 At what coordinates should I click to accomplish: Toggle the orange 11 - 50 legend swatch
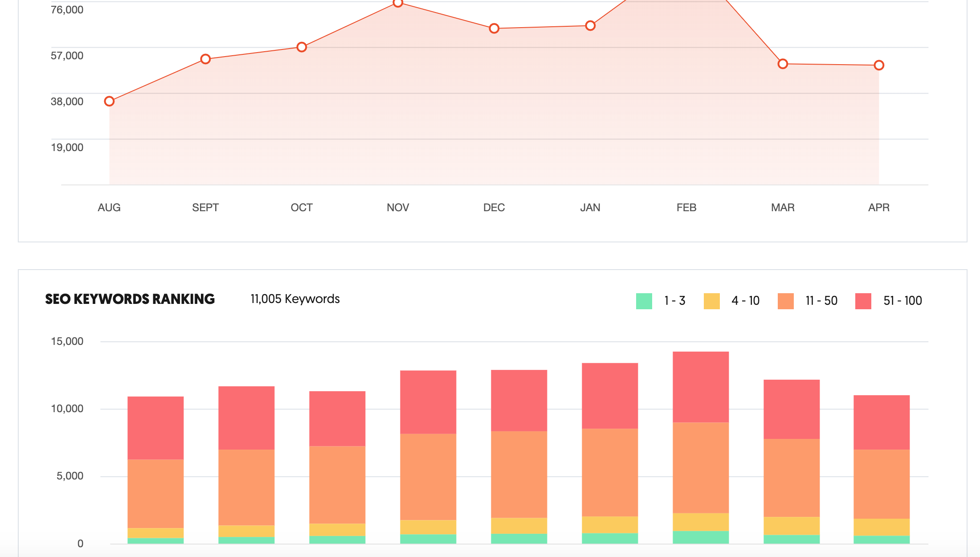pos(786,301)
